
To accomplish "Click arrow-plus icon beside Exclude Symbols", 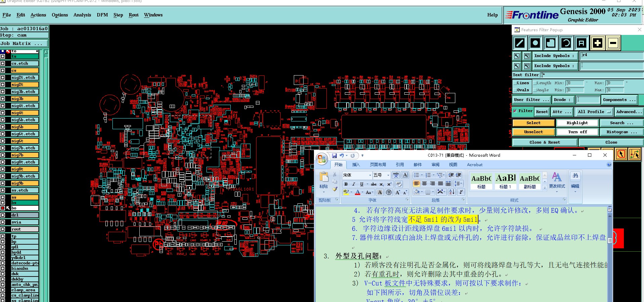I will 527,66.
